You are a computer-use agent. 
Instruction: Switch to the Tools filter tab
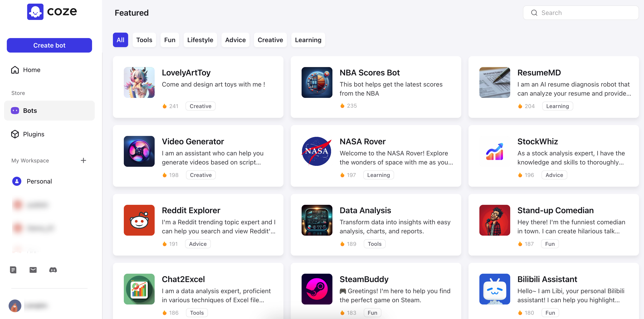pos(144,40)
